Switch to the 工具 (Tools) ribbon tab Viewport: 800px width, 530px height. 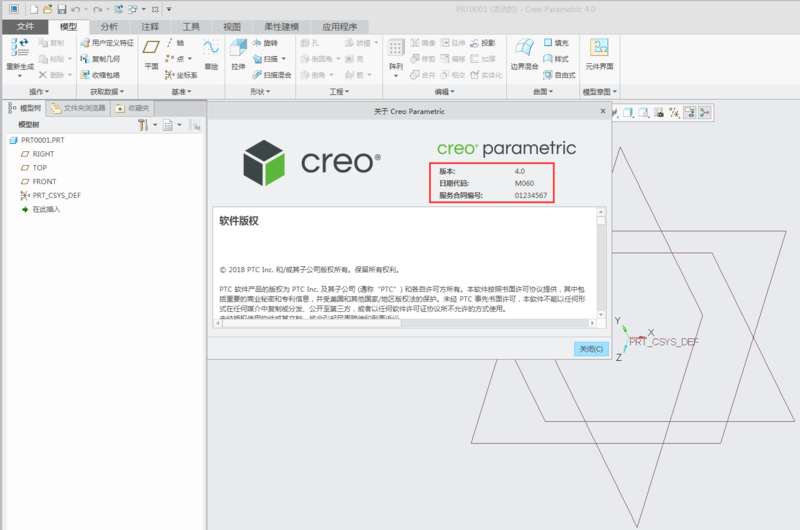click(x=191, y=27)
